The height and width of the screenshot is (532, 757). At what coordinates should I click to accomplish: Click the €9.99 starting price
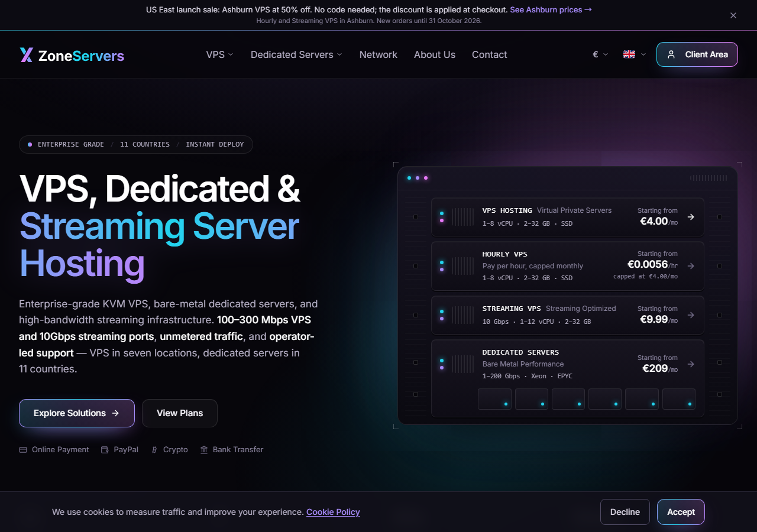point(654,319)
